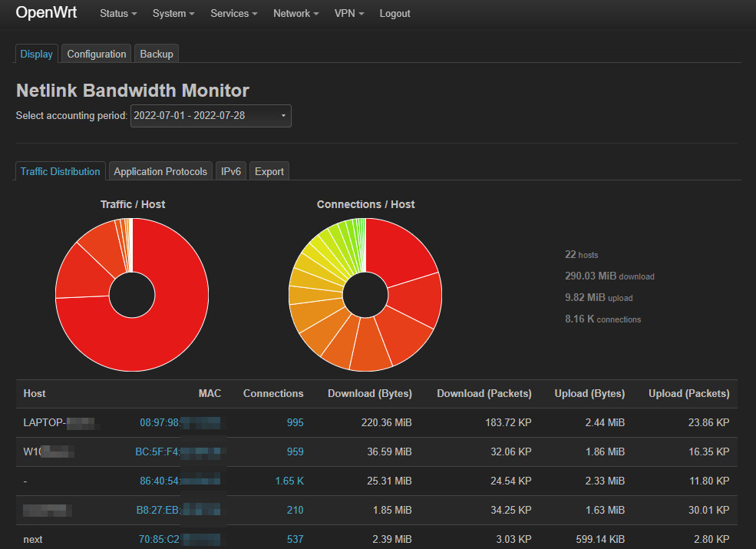756x549 pixels.
Task: Switch to the Application Protocols tab
Action: point(160,171)
